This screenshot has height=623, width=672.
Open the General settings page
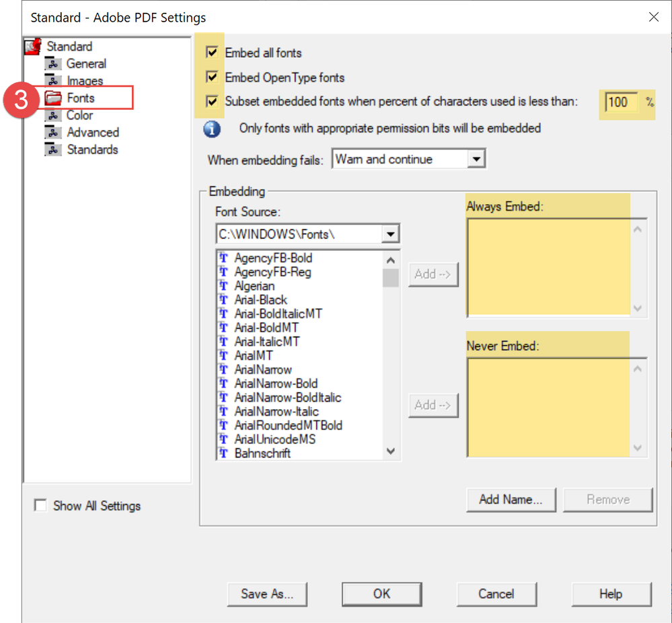click(86, 64)
